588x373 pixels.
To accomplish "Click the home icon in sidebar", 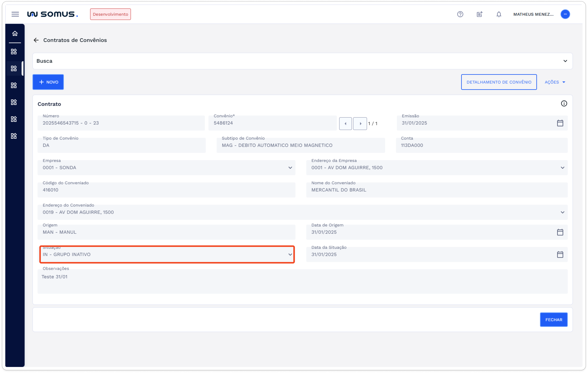I will point(15,33).
